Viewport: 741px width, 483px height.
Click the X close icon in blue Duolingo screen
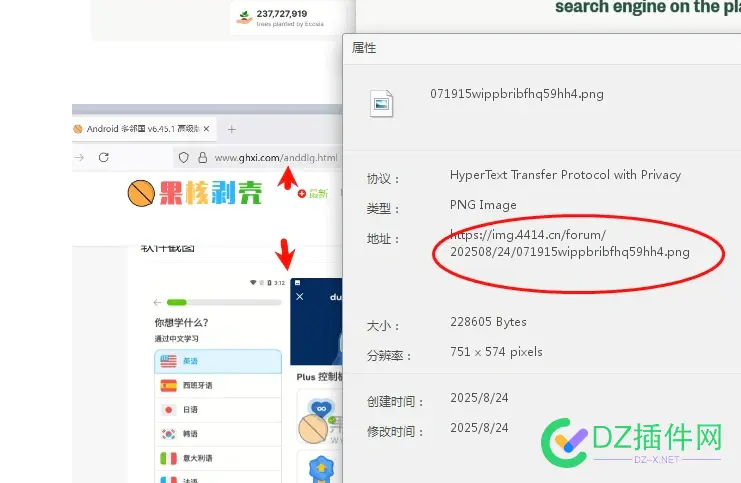coord(300,297)
